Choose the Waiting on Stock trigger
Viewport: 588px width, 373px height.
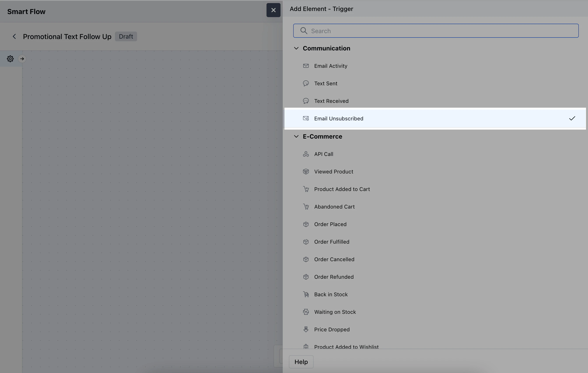(435, 312)
